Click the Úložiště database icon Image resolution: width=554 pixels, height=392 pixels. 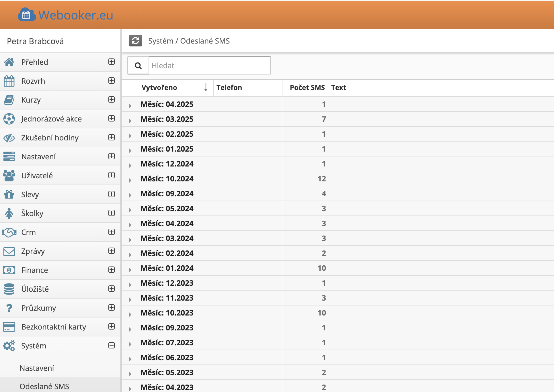[9, 289]
